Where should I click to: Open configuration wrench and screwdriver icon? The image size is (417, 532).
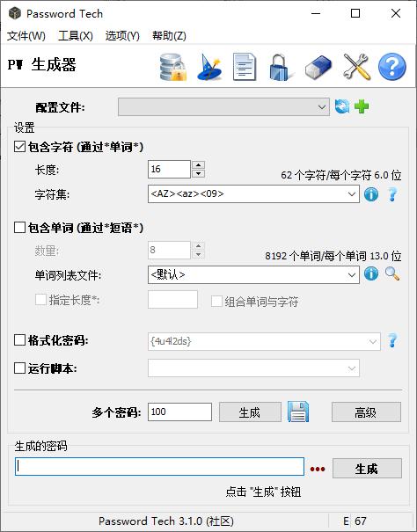click(x=356, y=67)
